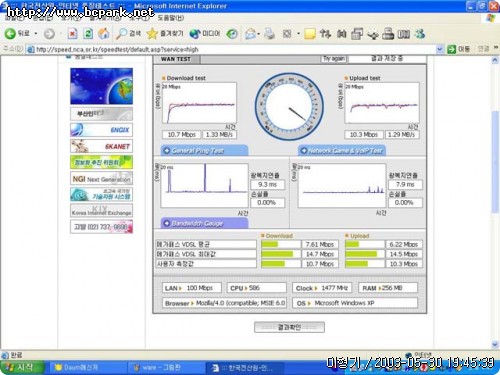Click the result confirm button below the panel
Screen dimensions: 500x375
289,327
